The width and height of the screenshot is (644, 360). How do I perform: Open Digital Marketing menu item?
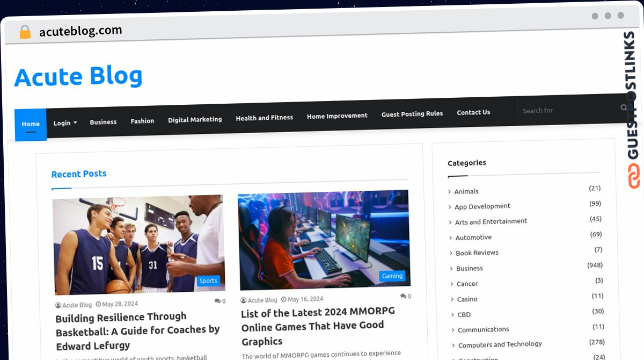point(195,119)
